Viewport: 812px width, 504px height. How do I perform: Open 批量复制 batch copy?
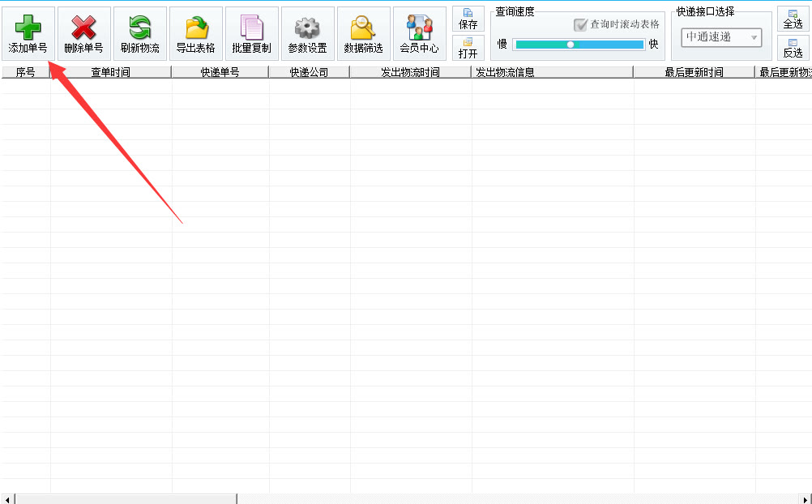tap(252, 34)
